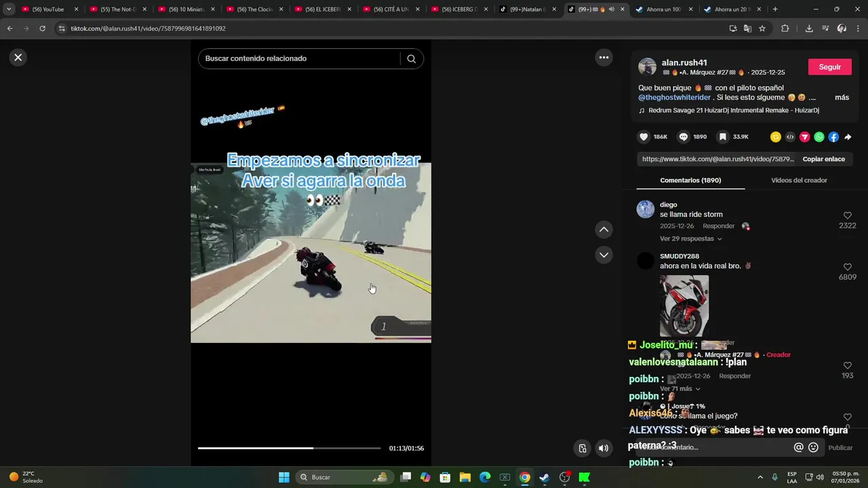This screenshot has height=488, width=868.
Task: Open OBS Studio from taskbar
Action: click(x=564, y=477)
